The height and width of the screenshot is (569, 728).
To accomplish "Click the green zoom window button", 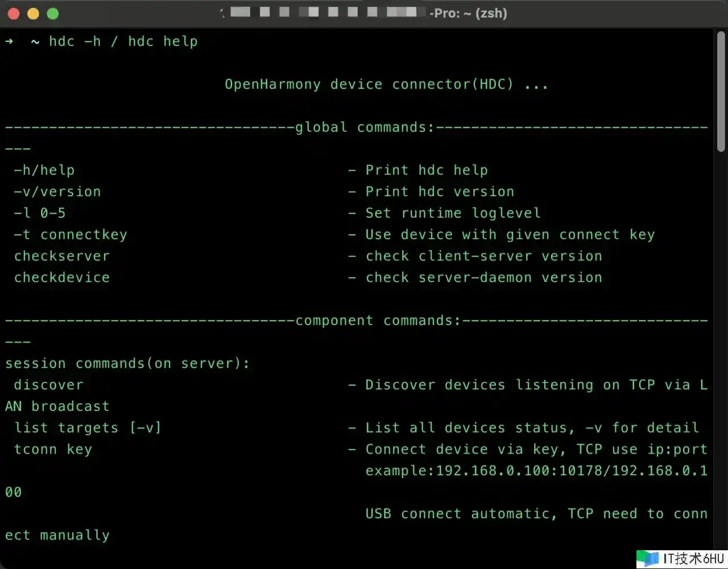I will click(53, 14).
